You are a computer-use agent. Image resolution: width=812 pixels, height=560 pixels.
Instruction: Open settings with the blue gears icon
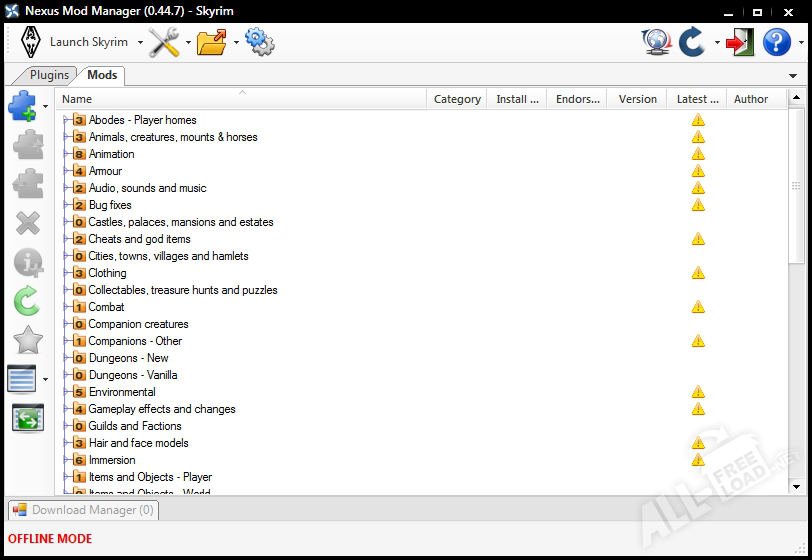(259, 42)
